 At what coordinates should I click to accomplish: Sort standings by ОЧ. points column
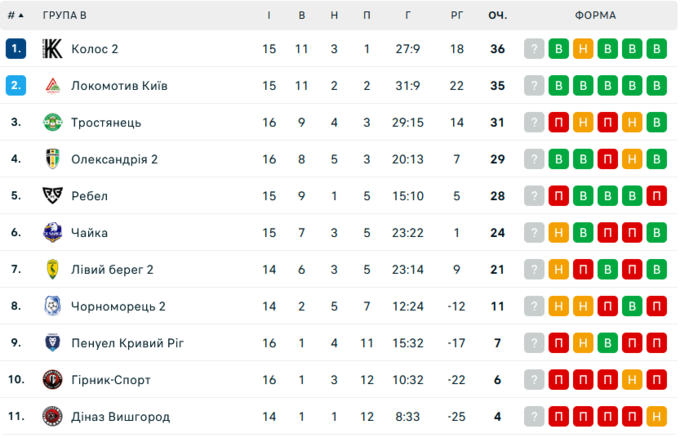coord(497,16)
